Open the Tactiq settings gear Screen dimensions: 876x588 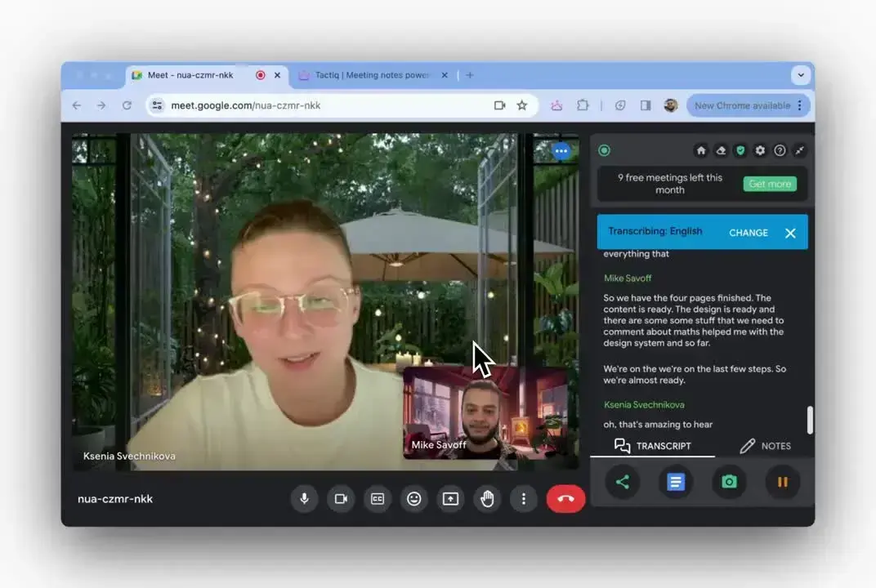point(760,150)
